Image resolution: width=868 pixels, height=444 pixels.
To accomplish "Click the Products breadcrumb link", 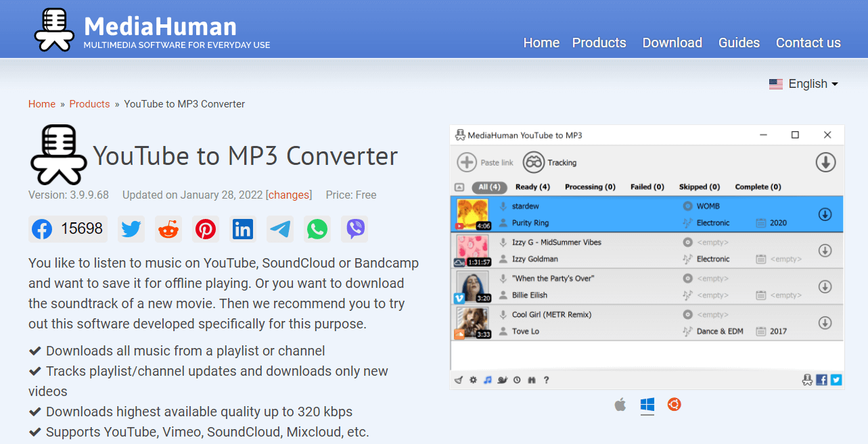I will 89,104.
